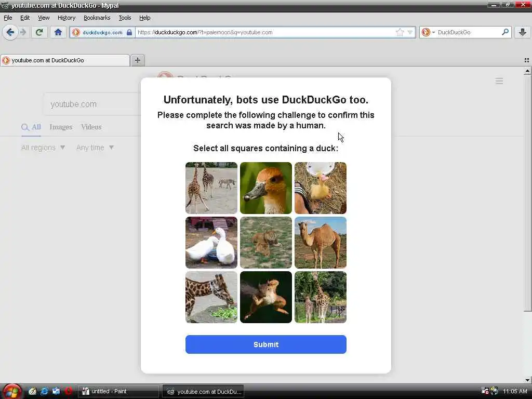Open the Edit menu
Viewport: 532px width, 399px height.
point(25,18)
